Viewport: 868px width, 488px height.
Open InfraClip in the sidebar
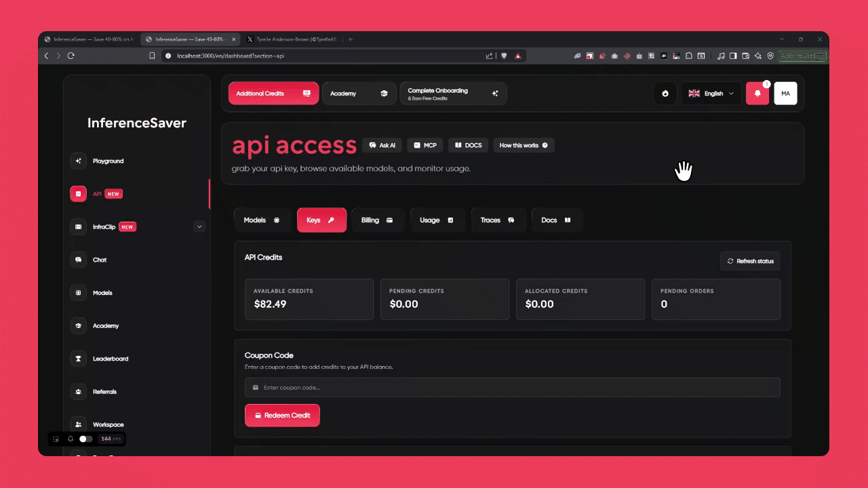click(x=103, y=226)
